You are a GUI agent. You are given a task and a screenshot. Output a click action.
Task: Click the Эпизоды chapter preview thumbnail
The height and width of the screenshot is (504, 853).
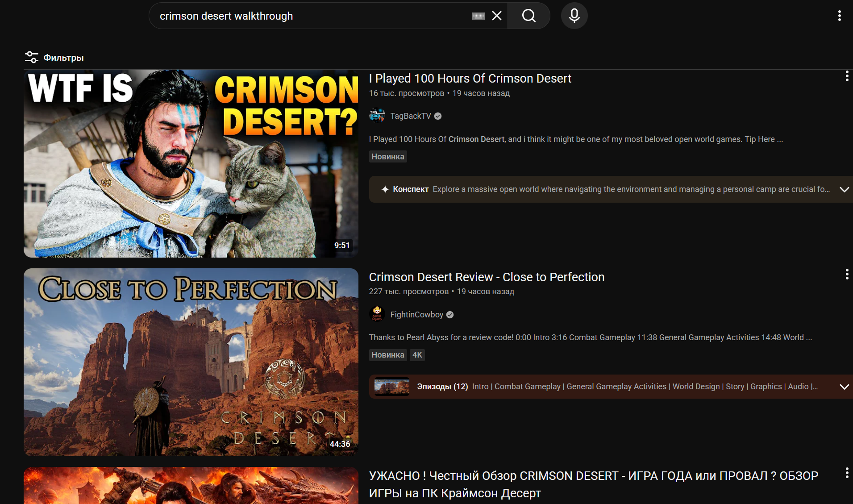pos(392,387)
